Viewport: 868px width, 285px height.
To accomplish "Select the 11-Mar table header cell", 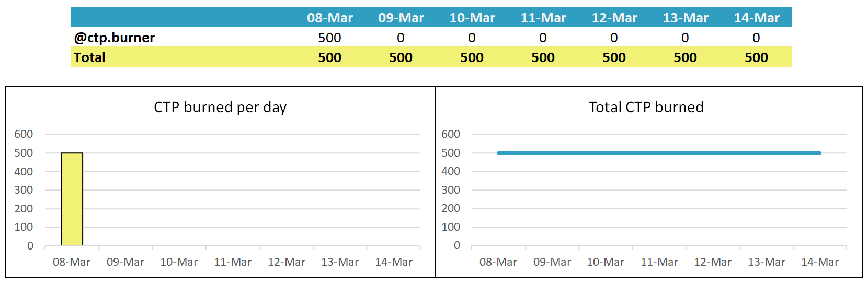I will pyautogui.click(x=543, y=18).
